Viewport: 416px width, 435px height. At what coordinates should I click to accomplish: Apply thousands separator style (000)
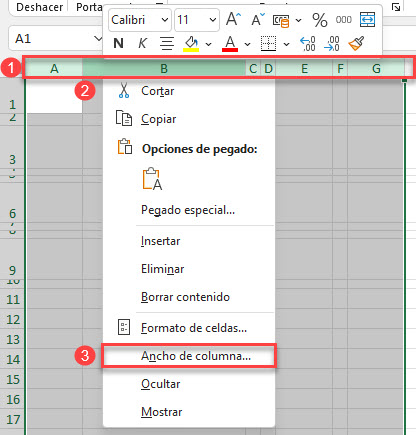tap(343, 20)
